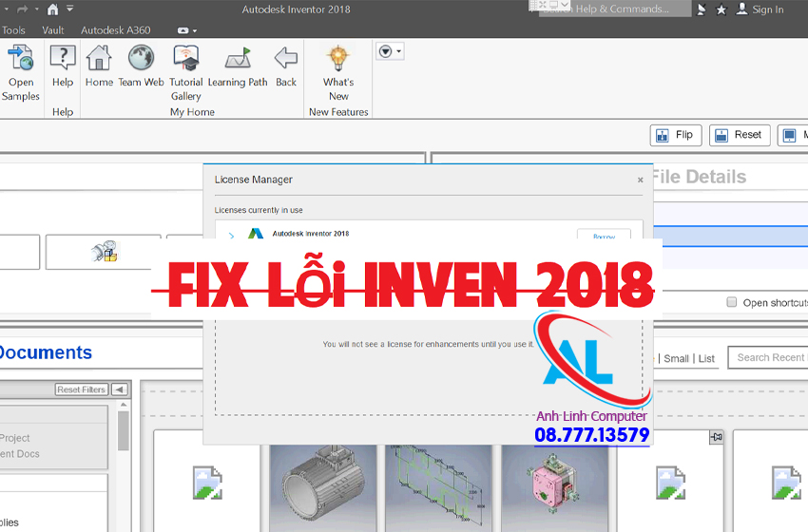The height and width of the screenshot is (532, 808).
Task: Expand the ribbon appearance dropdown arrow
Action: pos(390,51)
